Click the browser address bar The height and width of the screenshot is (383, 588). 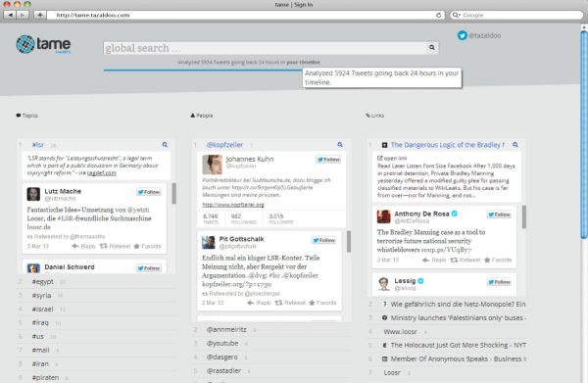coord(246,15)
